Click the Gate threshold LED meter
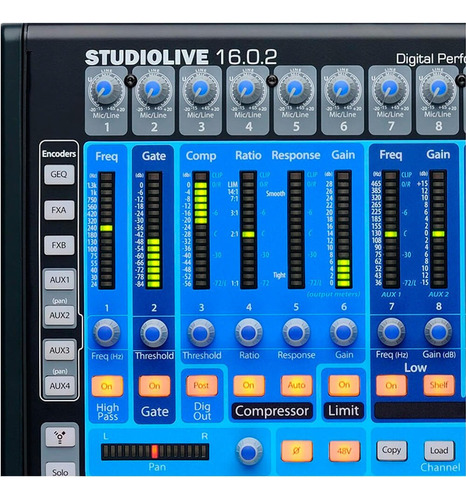 [x=154, y=230]
